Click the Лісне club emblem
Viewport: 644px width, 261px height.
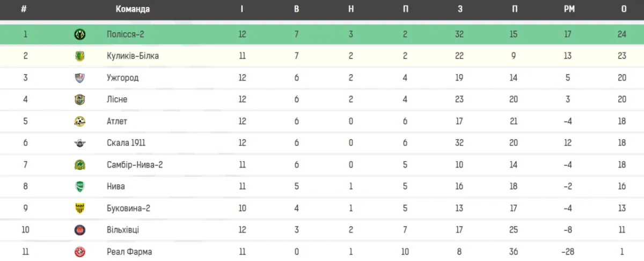[x=79, y=99]
